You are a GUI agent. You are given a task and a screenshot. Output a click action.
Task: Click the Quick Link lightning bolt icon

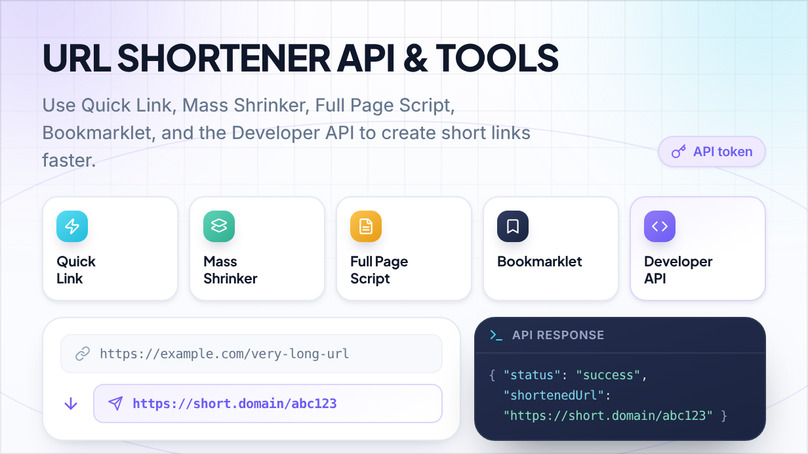point(72,226)
